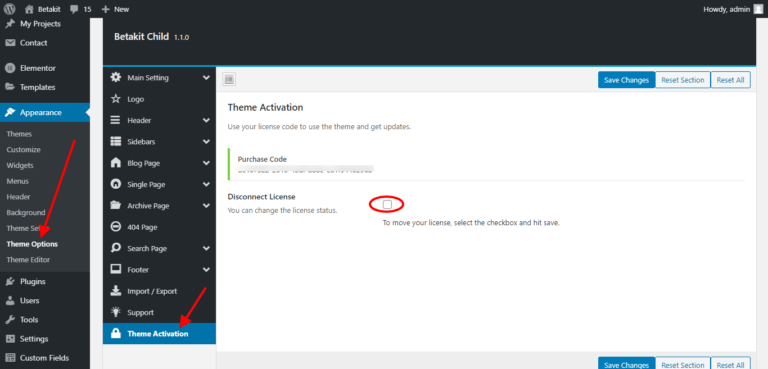
Task: Select the Logo star icon
Action: (116, 99)
